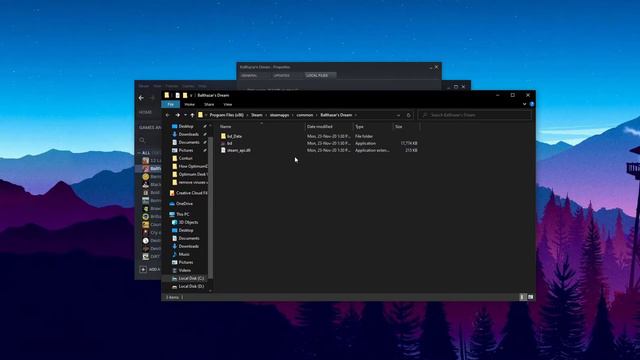Click the search icon in Steam library
Viewport: 640px width, 360px height.
tap(142, 140)
